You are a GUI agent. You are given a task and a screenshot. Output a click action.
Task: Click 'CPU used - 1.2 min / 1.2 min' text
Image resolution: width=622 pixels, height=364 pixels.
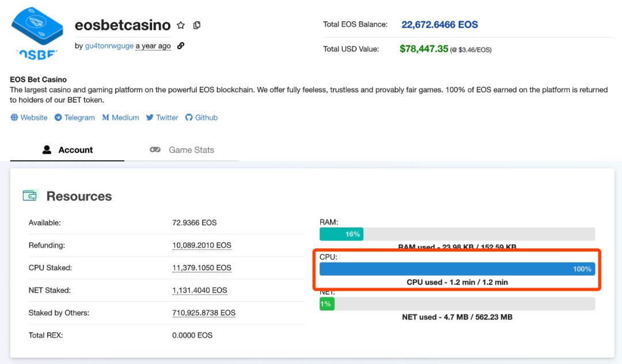click(x=457, y=282)
